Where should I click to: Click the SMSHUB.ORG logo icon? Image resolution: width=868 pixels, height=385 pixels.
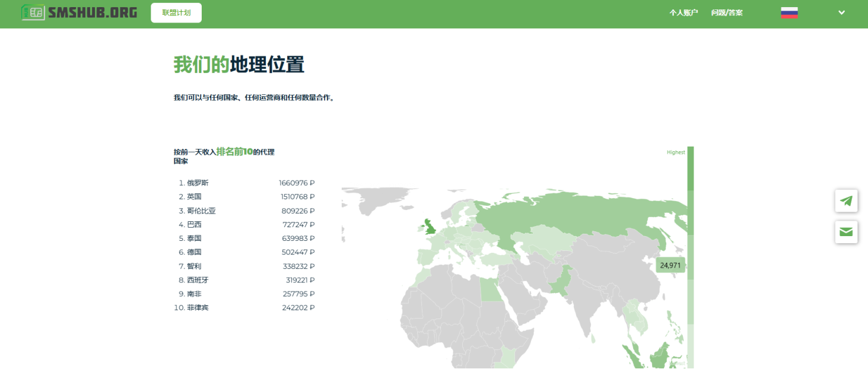pos(33,12)
